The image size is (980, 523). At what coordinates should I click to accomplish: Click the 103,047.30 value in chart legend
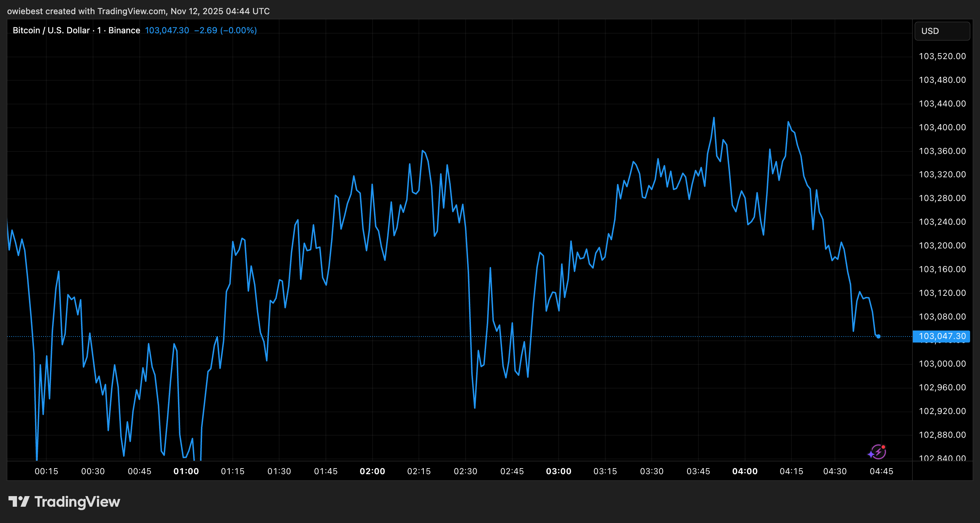(x=167, y=30)
